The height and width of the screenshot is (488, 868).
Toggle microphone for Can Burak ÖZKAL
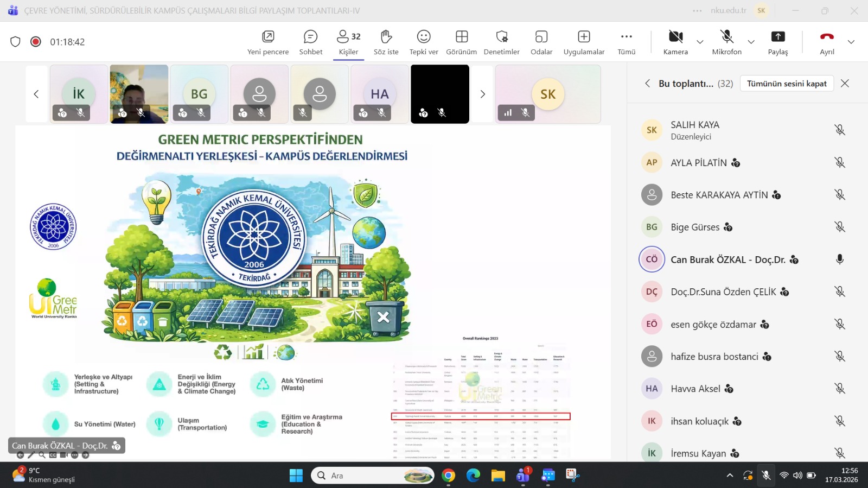[839, 259]
